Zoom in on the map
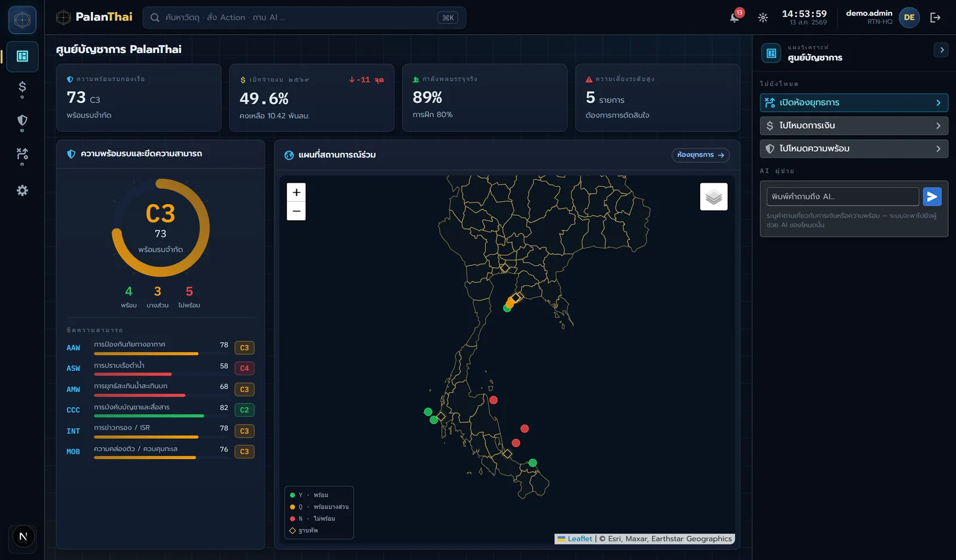Image resolution: width=956 pixels, height=560 pixels. click(296, 192)
